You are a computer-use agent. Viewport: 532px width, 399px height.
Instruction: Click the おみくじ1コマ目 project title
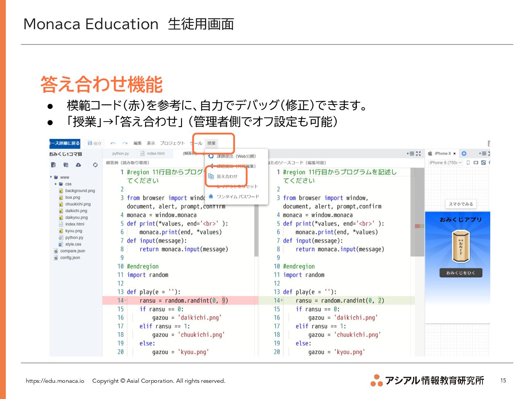point(66,154)
